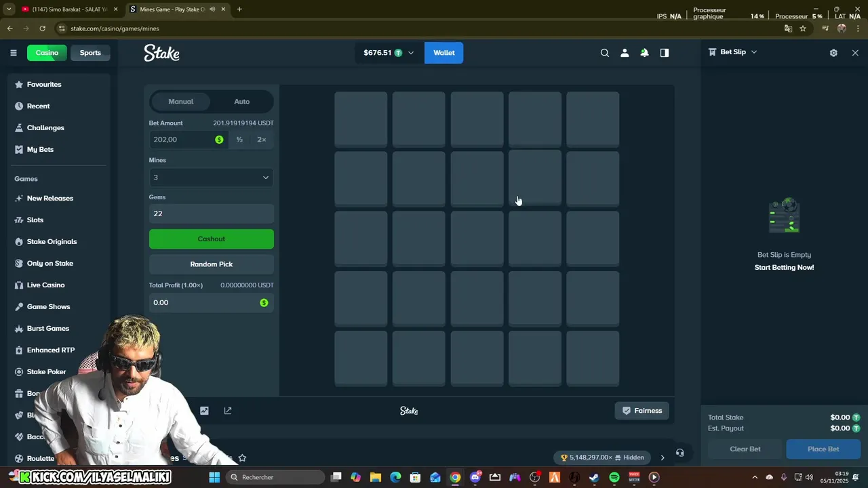This screenshot has width=868, height=488.
Task: Open Spotify from the taskbar
Action: 614,477
